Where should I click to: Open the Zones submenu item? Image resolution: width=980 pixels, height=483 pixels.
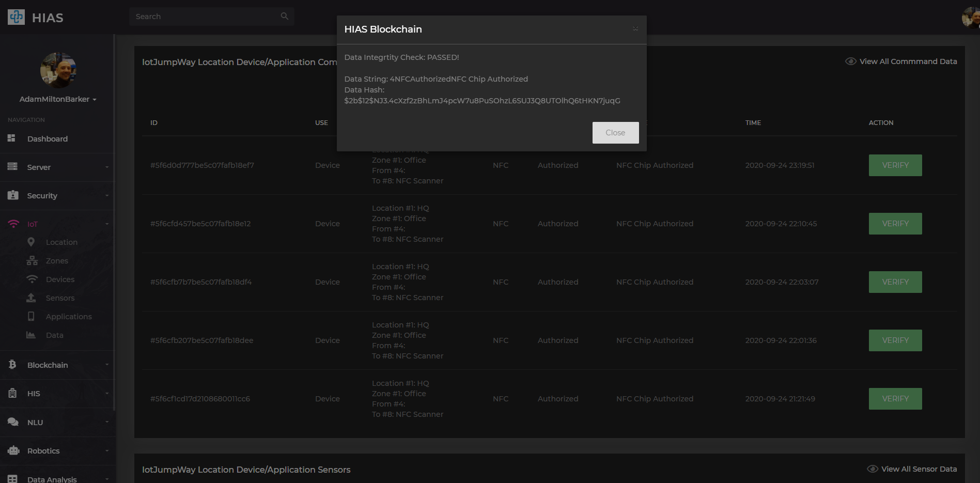pos(57,261)
